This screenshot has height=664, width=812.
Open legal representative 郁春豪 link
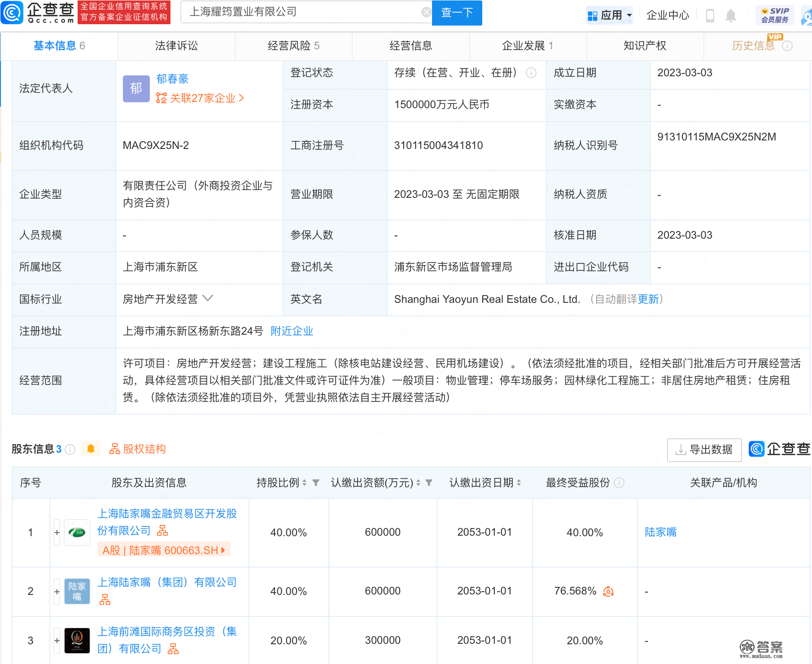pyautogui.click(x=172, y=79)
